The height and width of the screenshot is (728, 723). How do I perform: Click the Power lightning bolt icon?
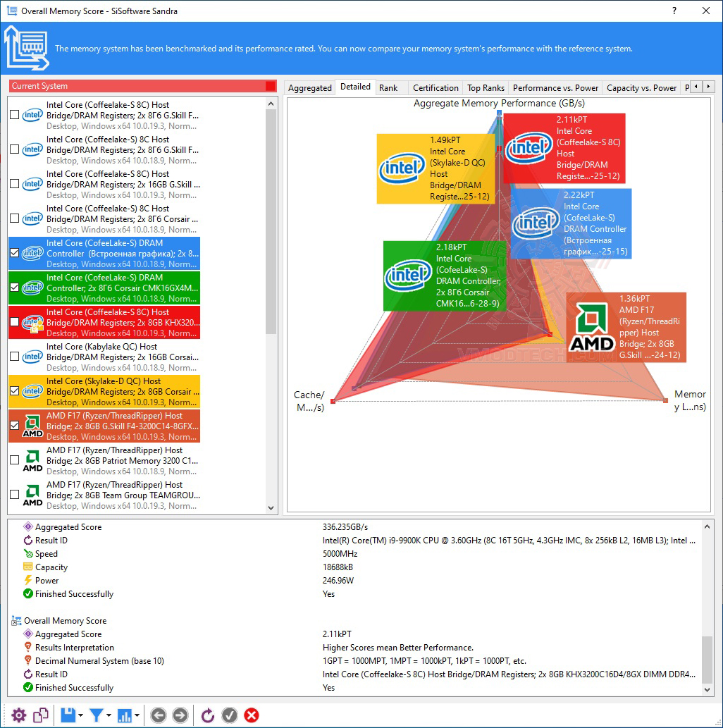tap(28, 581)
